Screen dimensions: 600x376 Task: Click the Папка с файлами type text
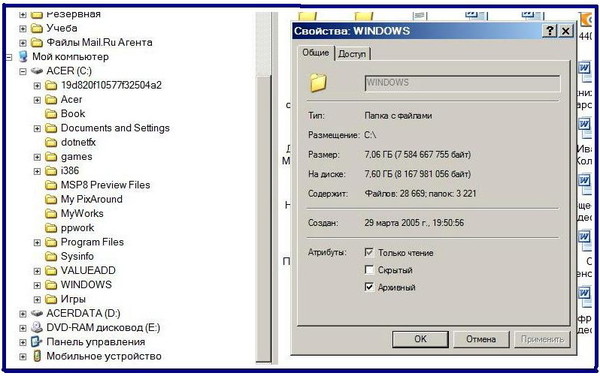coord(398,116)
